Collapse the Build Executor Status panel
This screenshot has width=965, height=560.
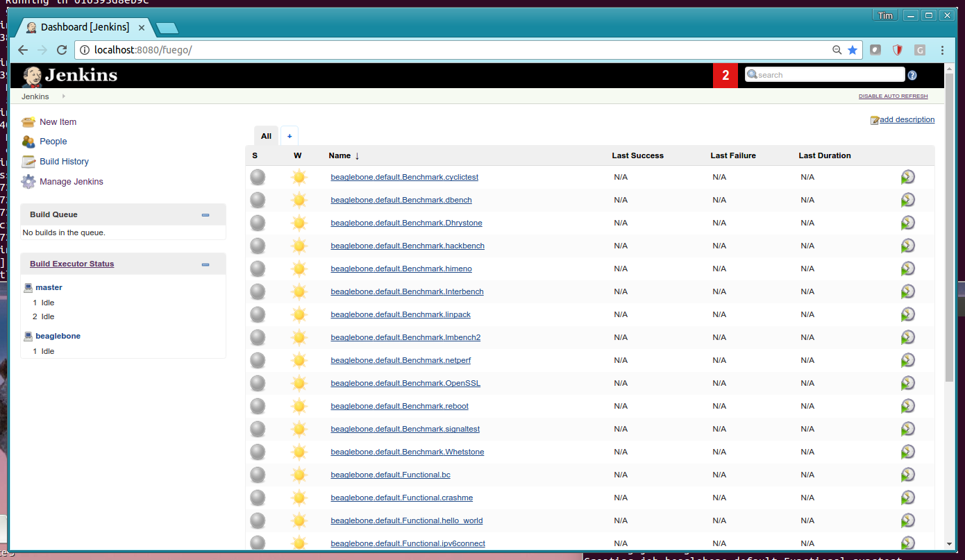click(x=205, y=264)
